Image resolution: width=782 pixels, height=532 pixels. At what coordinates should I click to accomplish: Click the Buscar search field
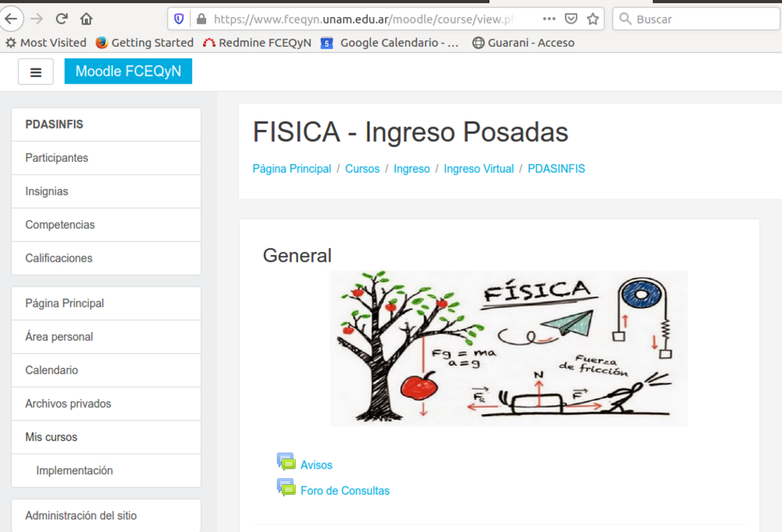coord(696,19)
